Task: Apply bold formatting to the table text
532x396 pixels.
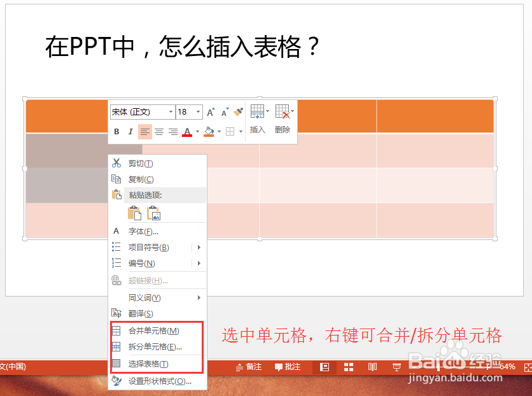Action: [116, 131]
